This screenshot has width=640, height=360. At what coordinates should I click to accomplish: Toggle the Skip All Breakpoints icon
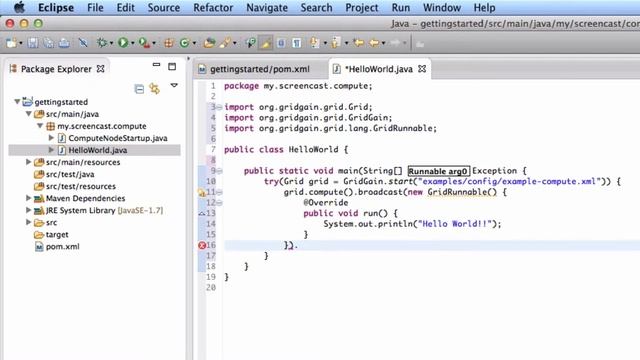(x=83, y=43)
